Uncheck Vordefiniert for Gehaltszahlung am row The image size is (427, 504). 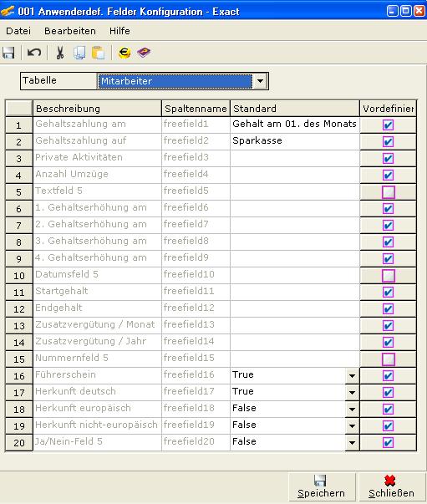(388, 125)
